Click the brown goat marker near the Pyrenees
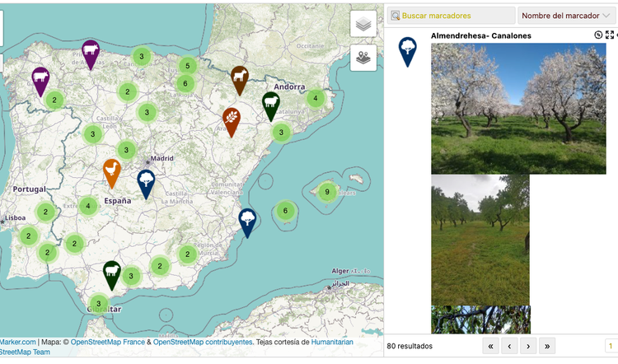Image resolution: width=618 pixels, height=364 pixels. (240, 81)
